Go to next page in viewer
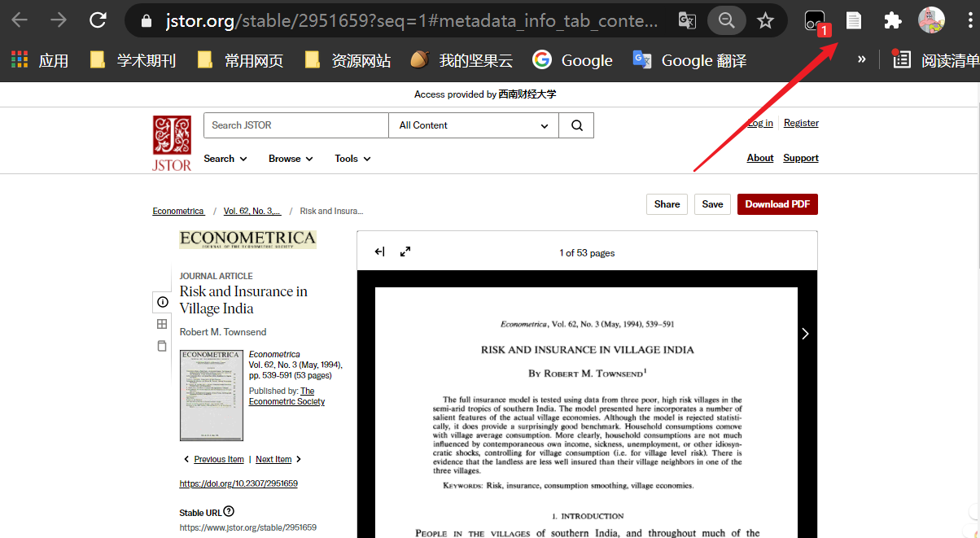The height and width of the screenshot is (538, 980). pyautogui.click(x=805, y=334)
